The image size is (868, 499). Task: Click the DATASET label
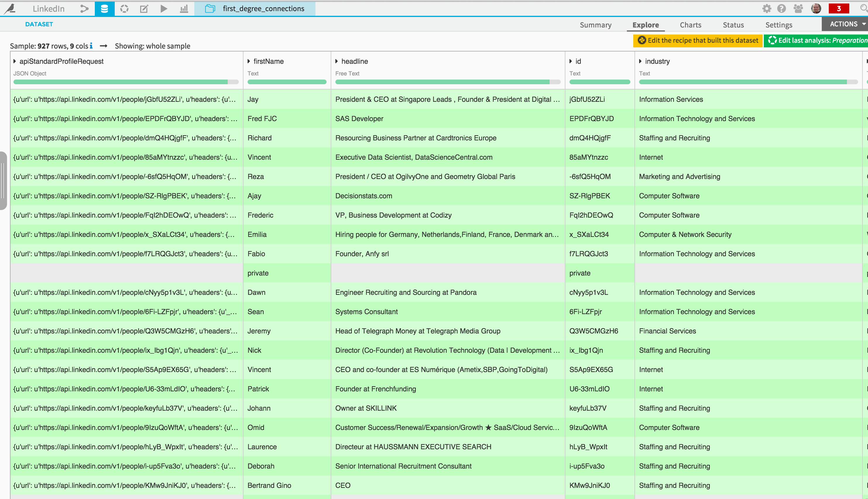[39, 24]
